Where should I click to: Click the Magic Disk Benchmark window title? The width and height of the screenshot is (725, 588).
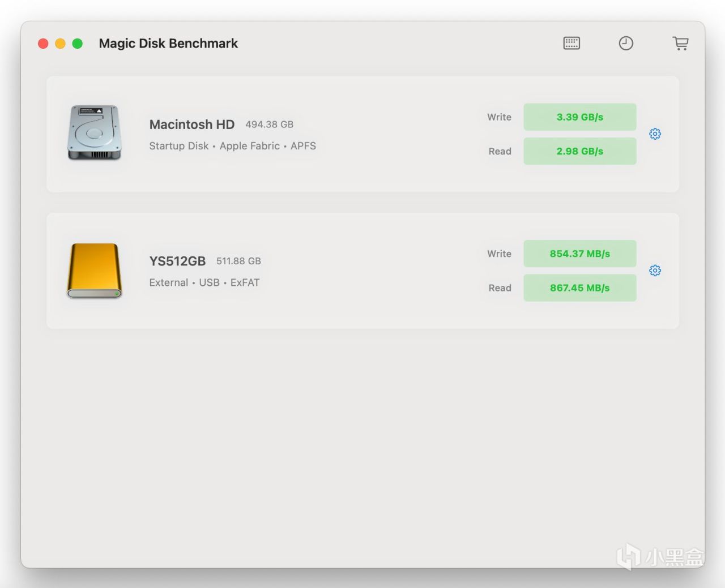point(168,44)
